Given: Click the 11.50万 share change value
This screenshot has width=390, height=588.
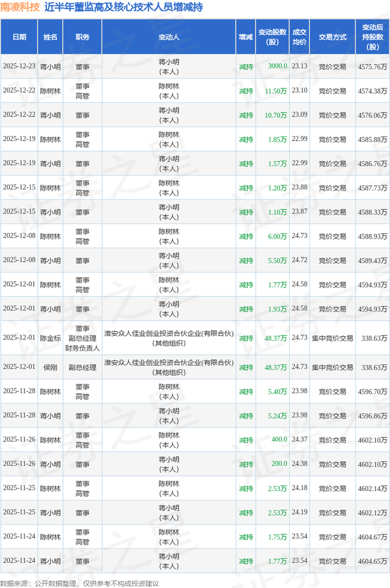Looking at the screenshot, I should (x=276, y=91).
